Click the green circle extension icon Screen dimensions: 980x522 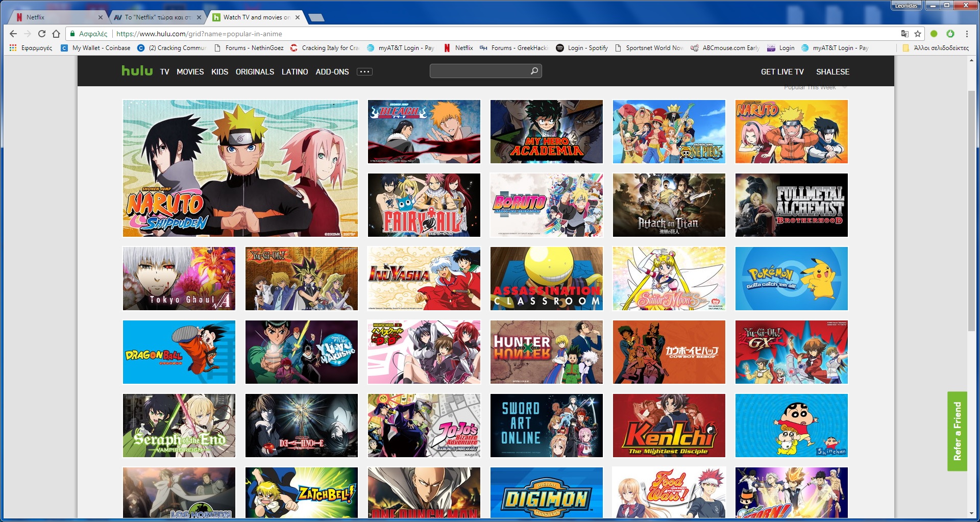coord(934,34)
